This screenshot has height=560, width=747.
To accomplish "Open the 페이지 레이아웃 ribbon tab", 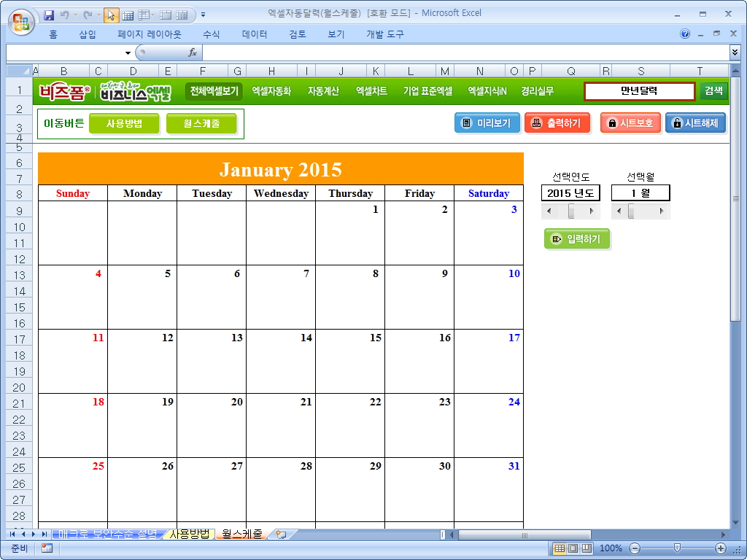I will point(150,34).
